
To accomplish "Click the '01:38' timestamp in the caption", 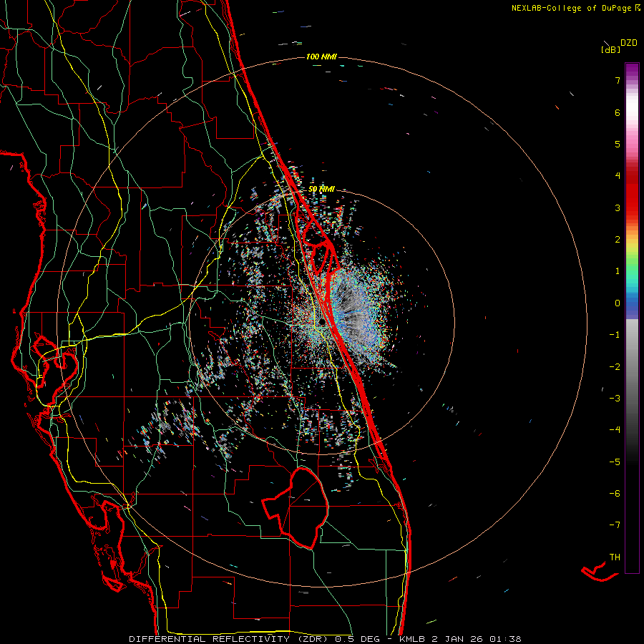I will 507,639.
